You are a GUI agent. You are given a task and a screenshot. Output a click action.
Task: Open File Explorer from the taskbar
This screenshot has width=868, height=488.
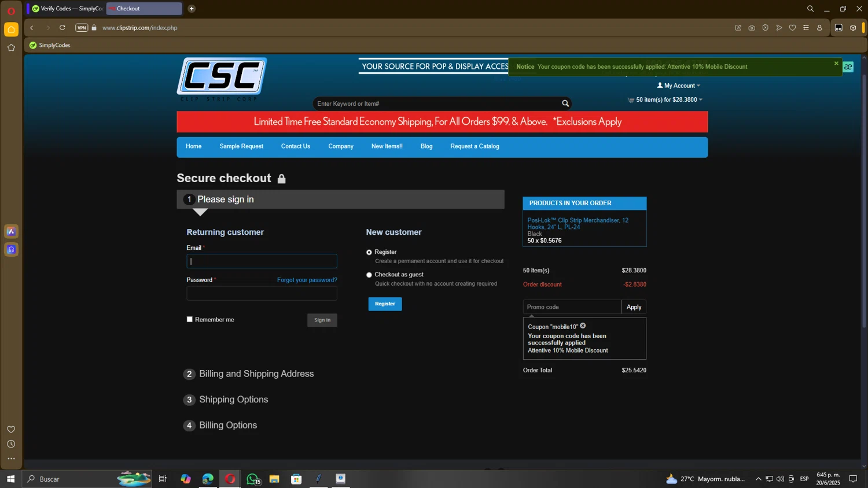pos(274,479)
